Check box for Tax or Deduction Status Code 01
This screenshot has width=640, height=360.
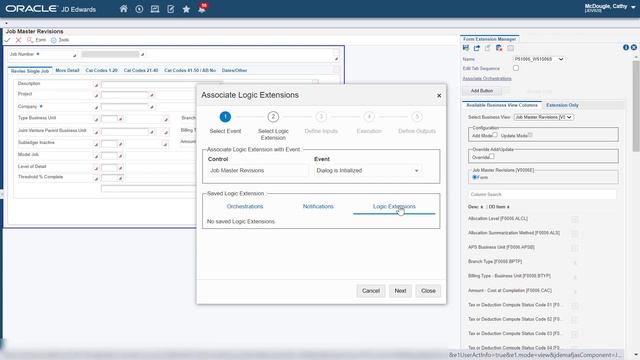point(574,306)
